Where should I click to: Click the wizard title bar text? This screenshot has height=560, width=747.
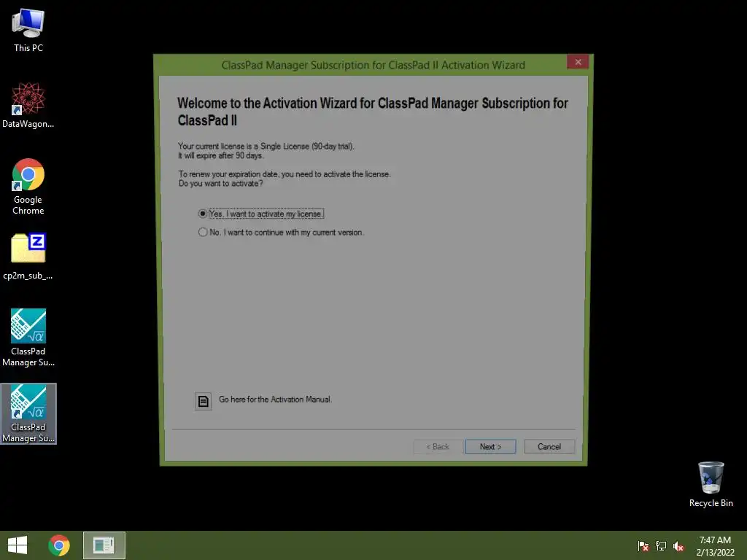[x=373, y=65]
